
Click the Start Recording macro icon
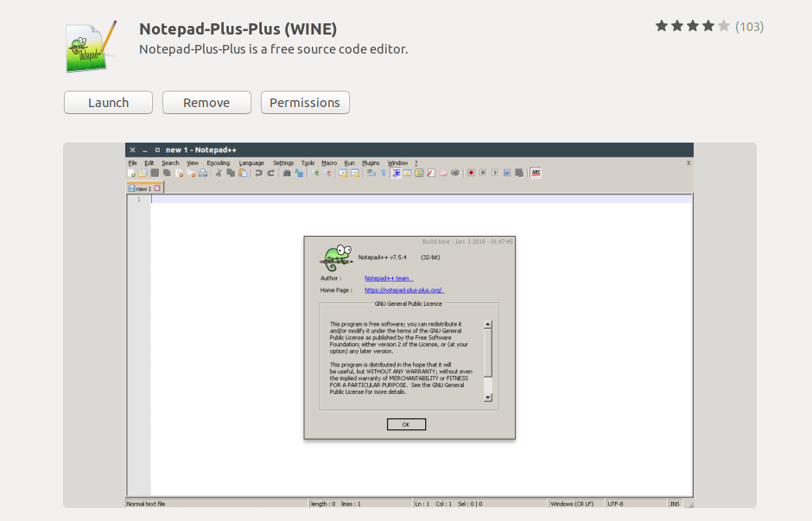471,173
